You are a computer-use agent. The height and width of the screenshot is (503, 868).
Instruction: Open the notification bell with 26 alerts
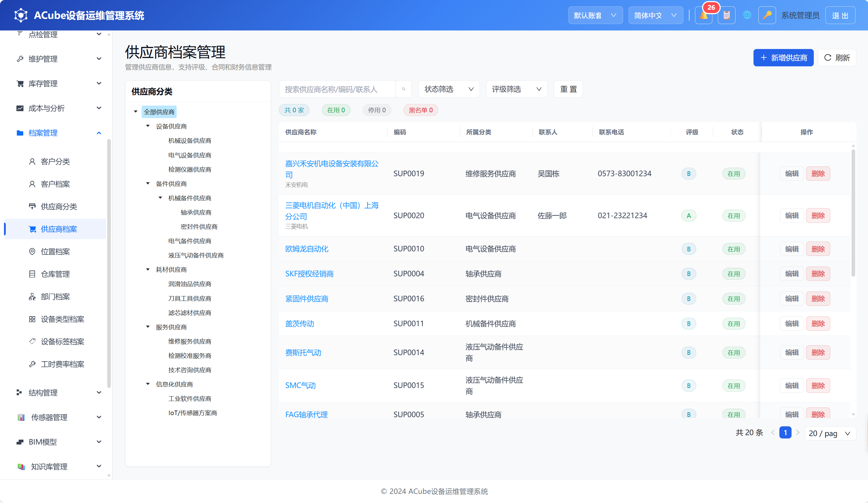703,16
